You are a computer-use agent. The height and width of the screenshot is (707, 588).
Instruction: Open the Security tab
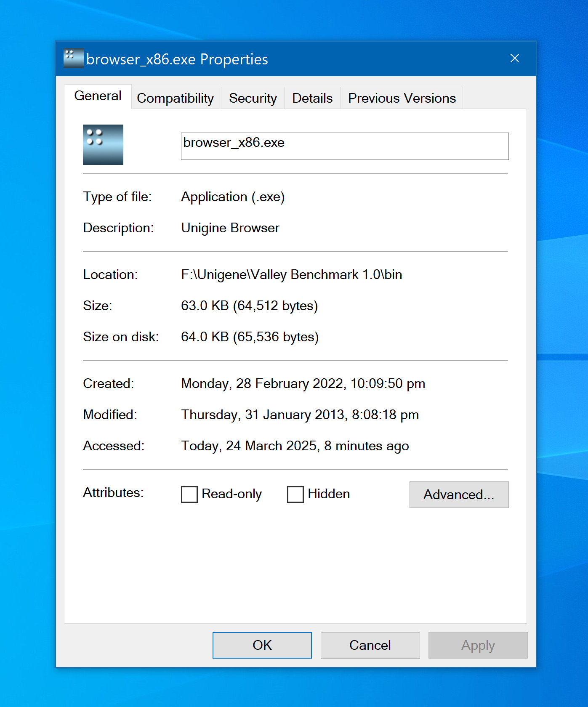coord(253,98)
